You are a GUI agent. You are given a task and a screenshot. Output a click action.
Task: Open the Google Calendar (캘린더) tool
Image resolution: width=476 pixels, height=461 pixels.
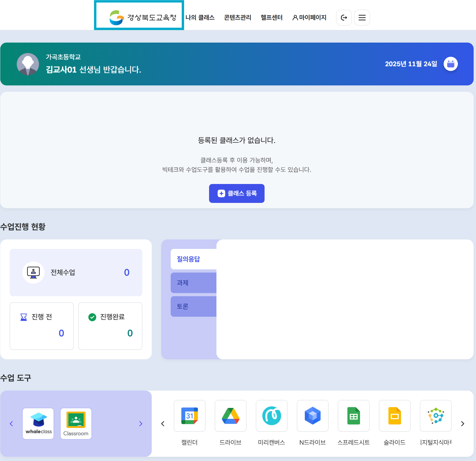189,416
